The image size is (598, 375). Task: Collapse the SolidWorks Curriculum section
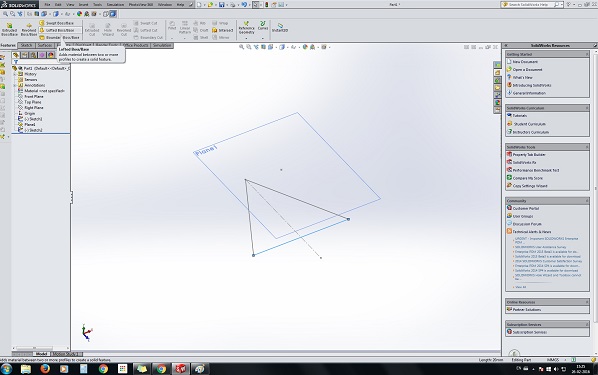[x=587, y=108]
